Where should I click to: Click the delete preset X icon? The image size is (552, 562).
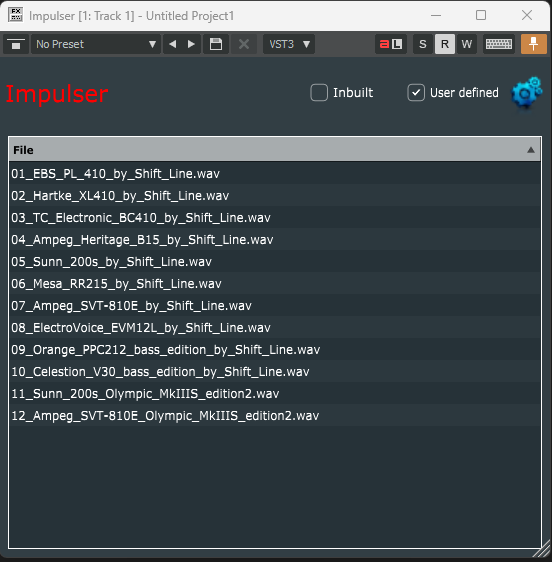(244, 44)
